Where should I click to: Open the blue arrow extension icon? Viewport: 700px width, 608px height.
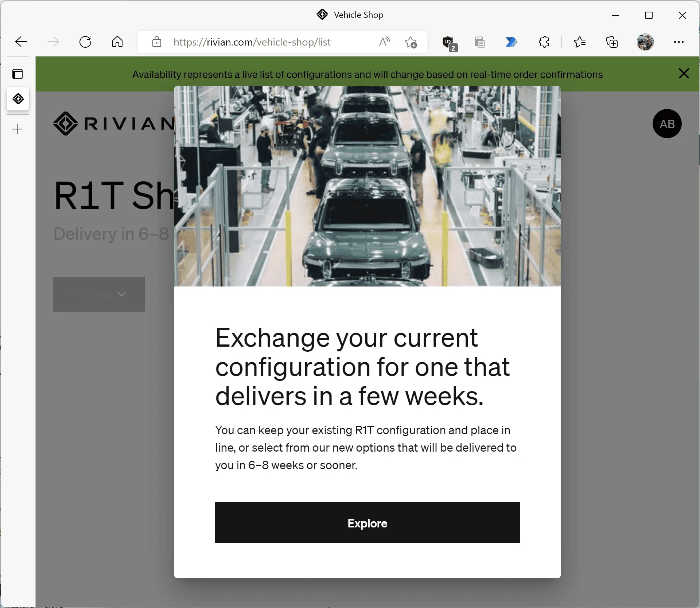click(x=512, y=42)
